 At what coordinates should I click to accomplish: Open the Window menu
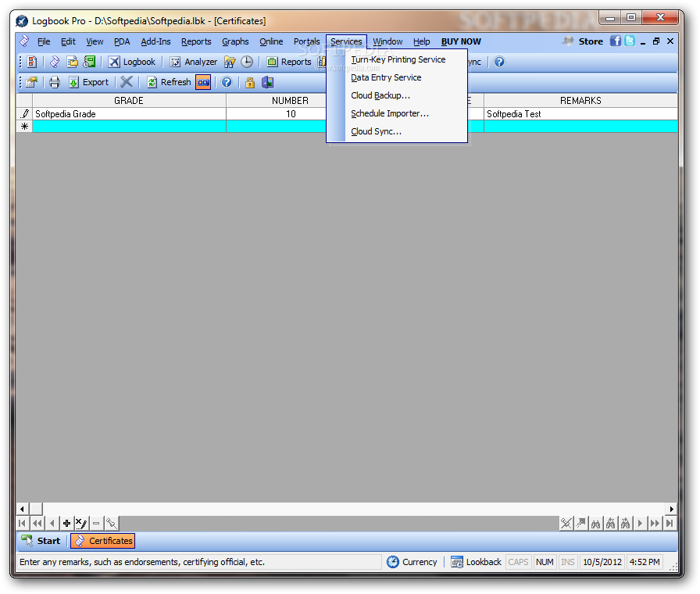[387, 41]
